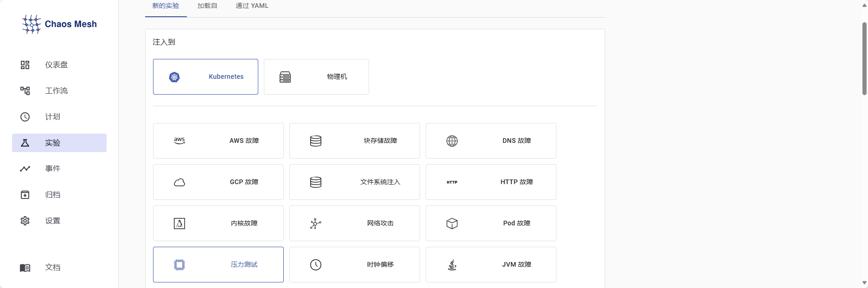This screenshot has height=288, width=868.
Task: Click the 文档 book icon
Action: coord(25,268)
